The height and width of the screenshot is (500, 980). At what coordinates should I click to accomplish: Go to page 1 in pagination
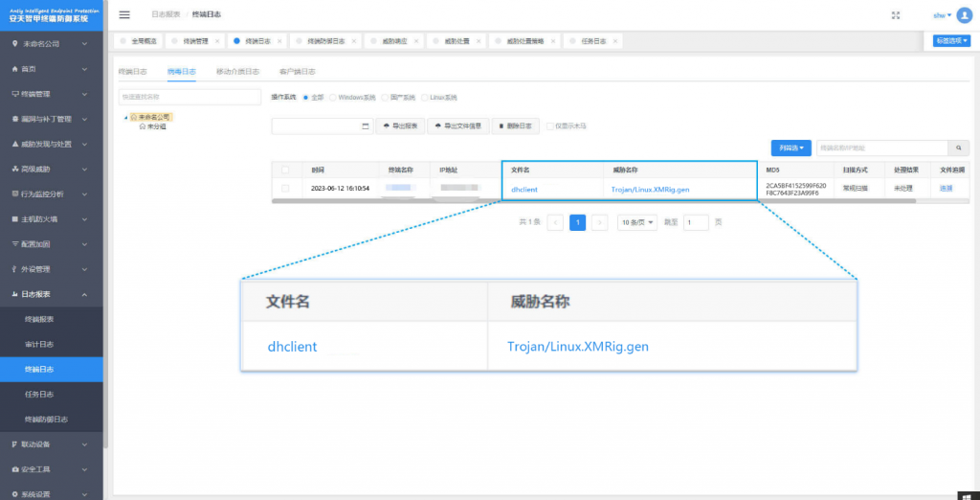(x=577, y=222)
